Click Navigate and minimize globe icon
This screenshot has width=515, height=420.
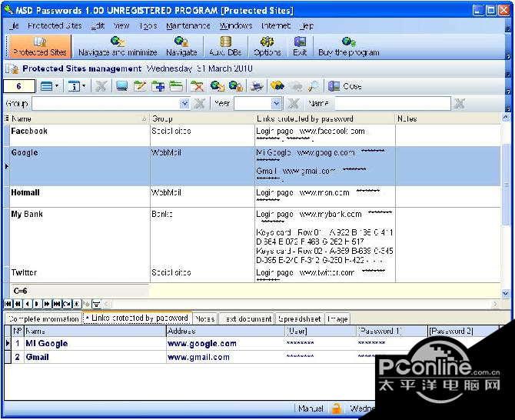coord(118,42)
